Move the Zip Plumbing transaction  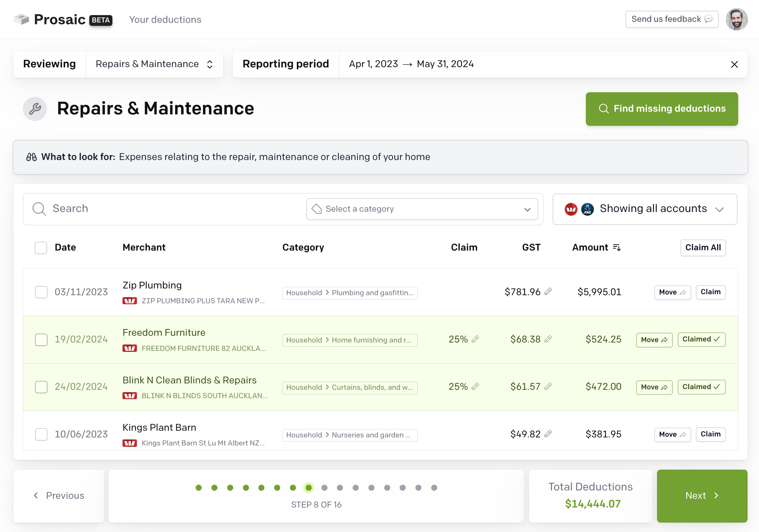coord(672,292)
